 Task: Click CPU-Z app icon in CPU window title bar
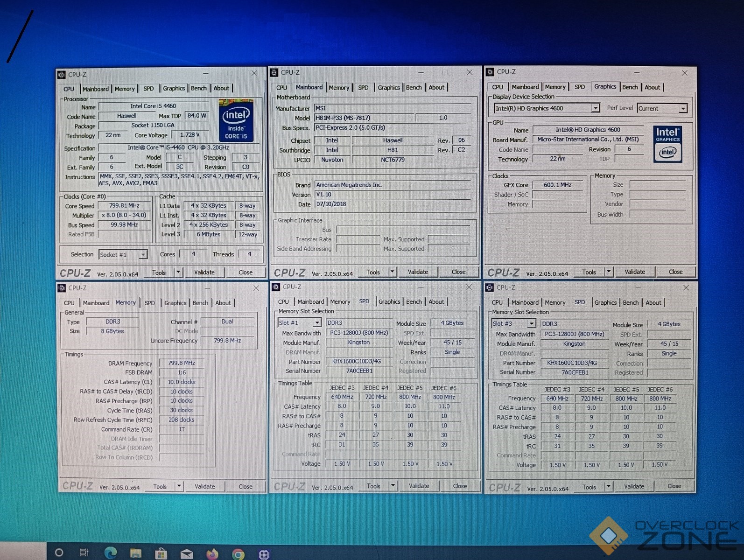pyautogui.click(x=62, y=75)
